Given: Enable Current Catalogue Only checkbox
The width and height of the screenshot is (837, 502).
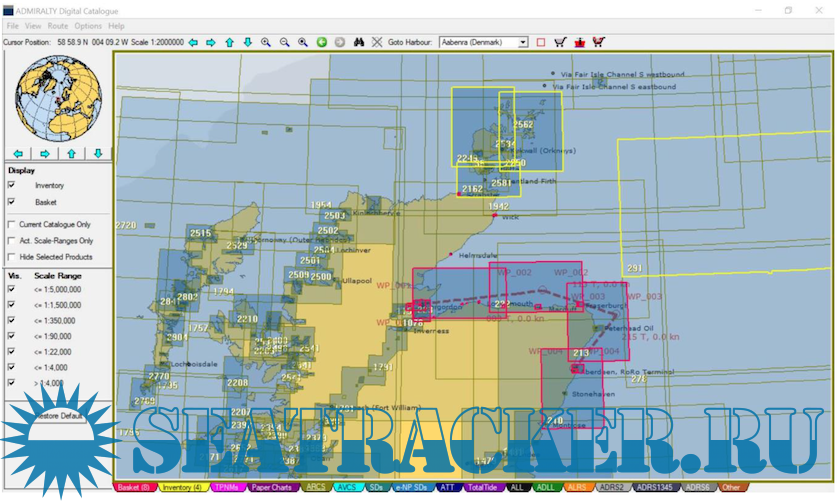Looking at the screenshot, I should 12,225.
